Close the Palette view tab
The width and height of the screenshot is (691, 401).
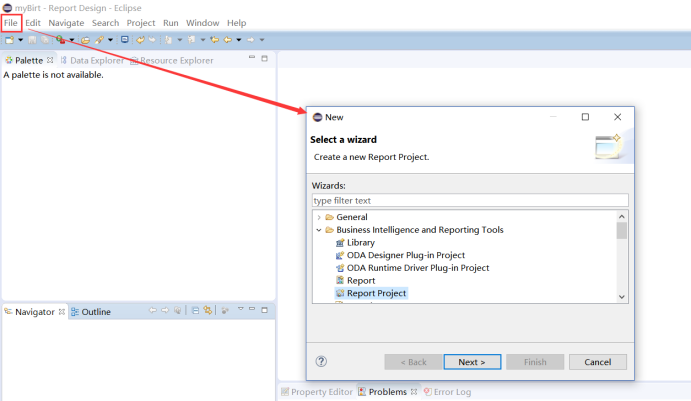coord(50,60)
